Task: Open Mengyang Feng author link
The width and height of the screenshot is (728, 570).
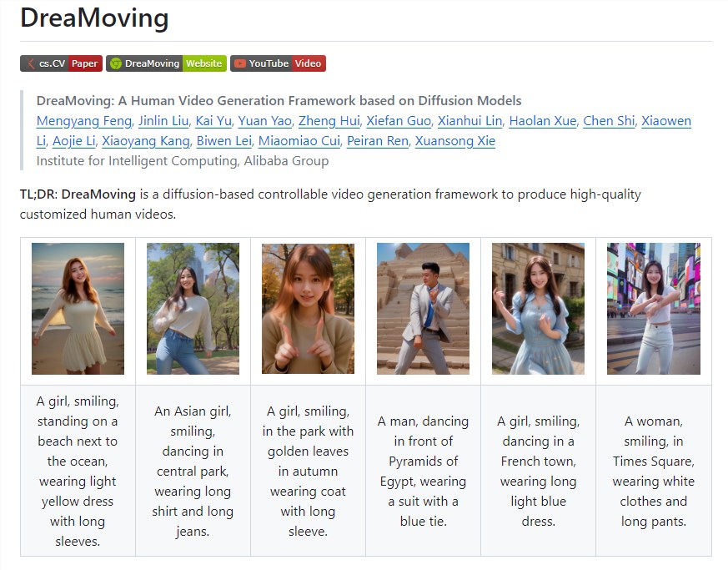Action: [84, 121]
